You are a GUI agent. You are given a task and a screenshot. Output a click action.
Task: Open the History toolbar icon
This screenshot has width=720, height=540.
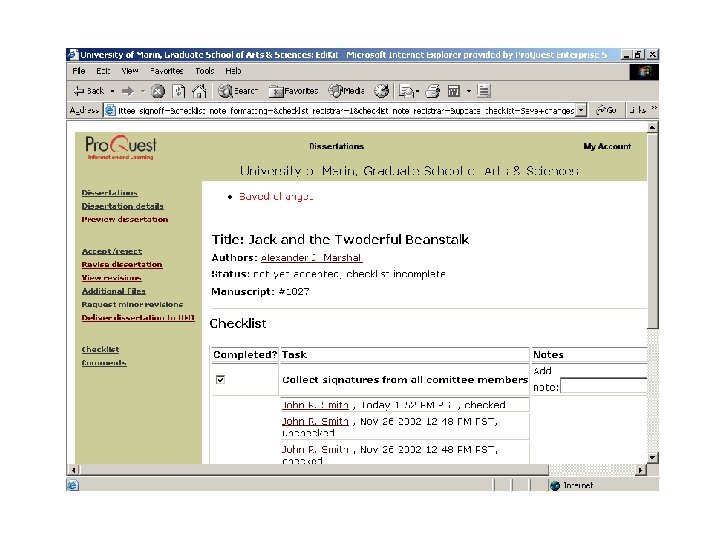click(381, 91)
